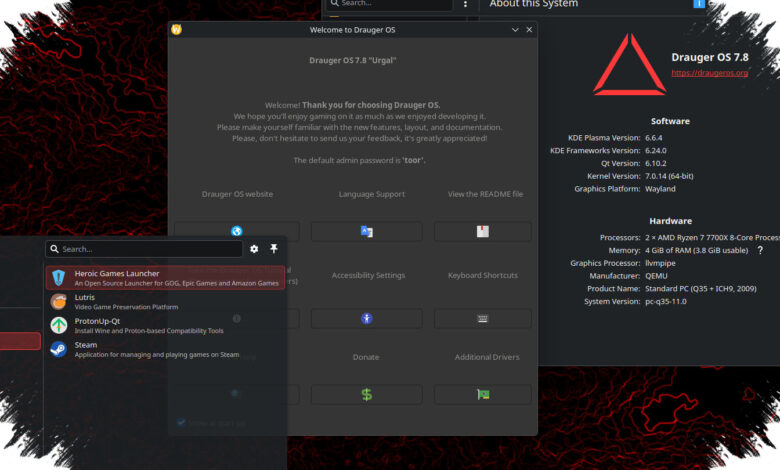This screenshot has width=780, height=470.
Task: Select Memory value 4 GiB of RAM
Action: click(x=696, y=250)
